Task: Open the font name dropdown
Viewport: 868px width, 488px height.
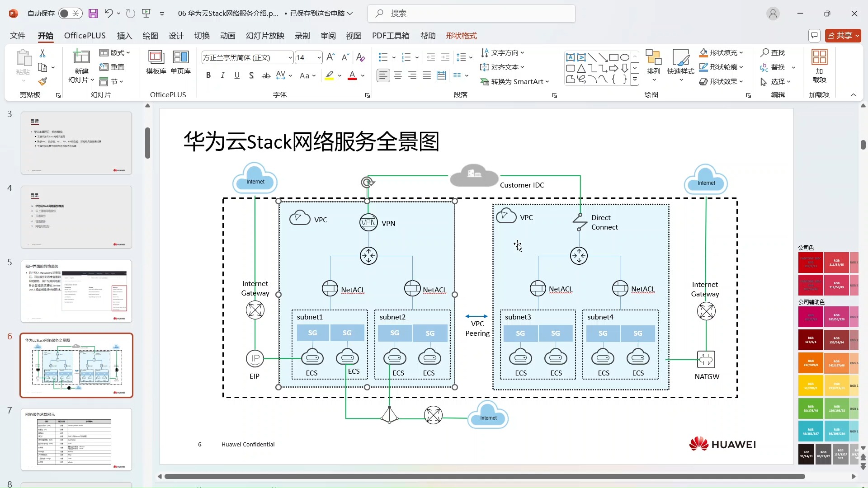Action: (290, 57)
